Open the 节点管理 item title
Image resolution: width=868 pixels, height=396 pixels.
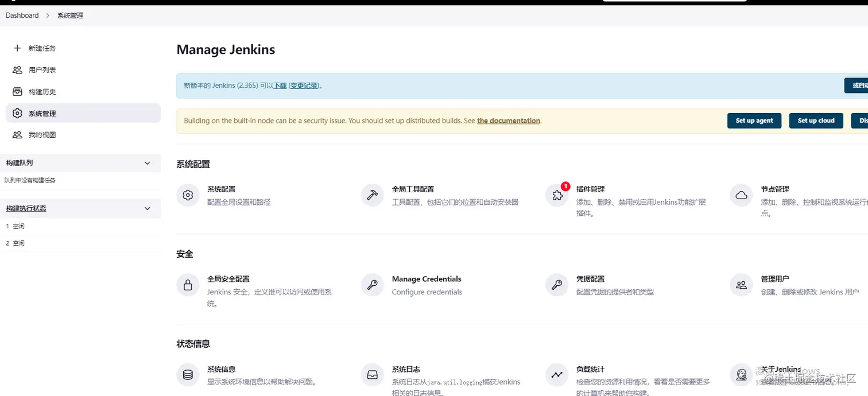(x=775, y=189)
